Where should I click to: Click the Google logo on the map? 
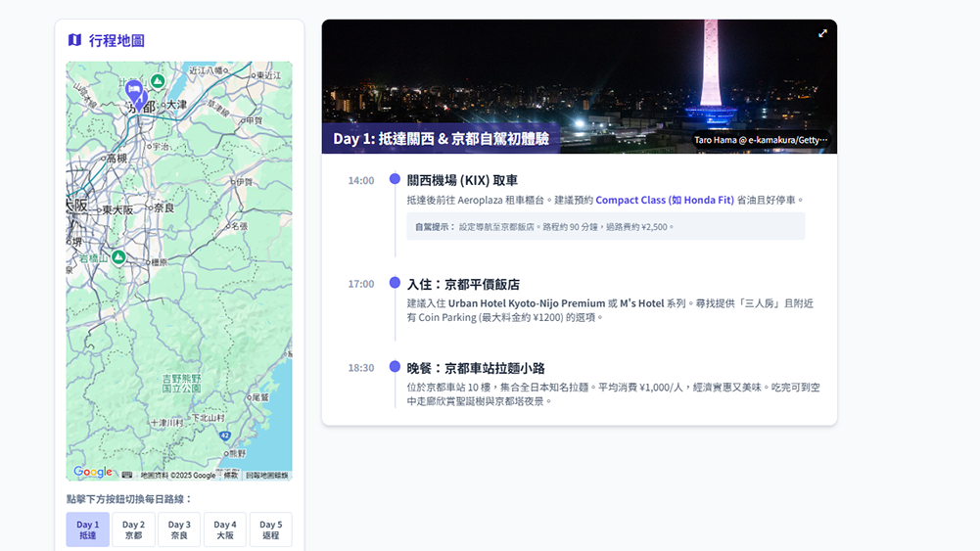point(93,473)
